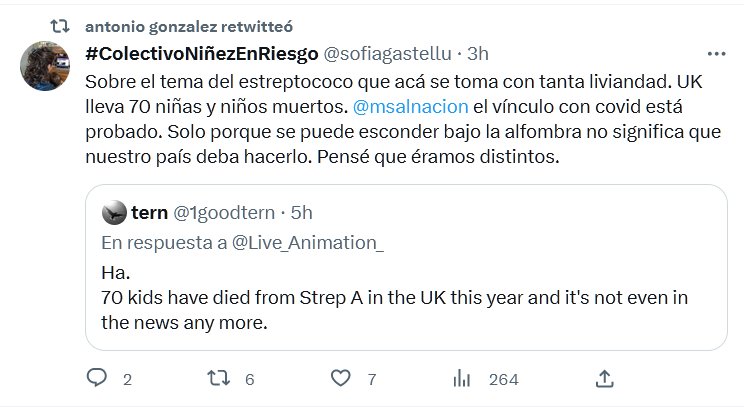The width and height of the screenshot is (744, 408).
Task: Open #ColectivoNiñezEnRiesgo display name
Action: click(x=203, y=53)
